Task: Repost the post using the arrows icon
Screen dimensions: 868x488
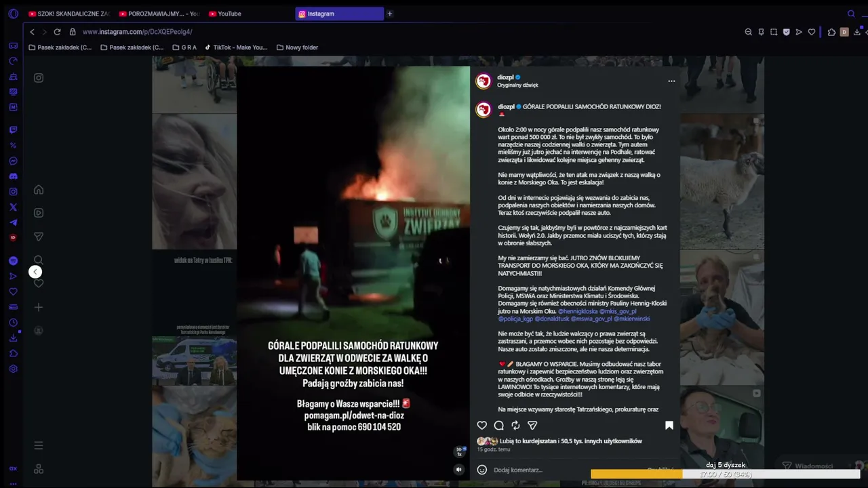Action: click(515, 426)
